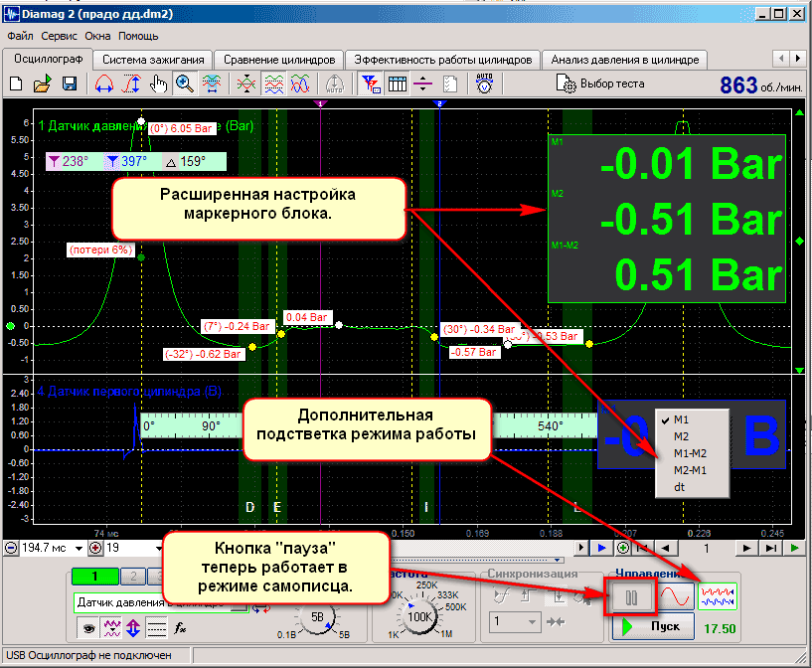Open a recording with the folder icon
This screenshot has width=812, height=668.
coord(43,83)
